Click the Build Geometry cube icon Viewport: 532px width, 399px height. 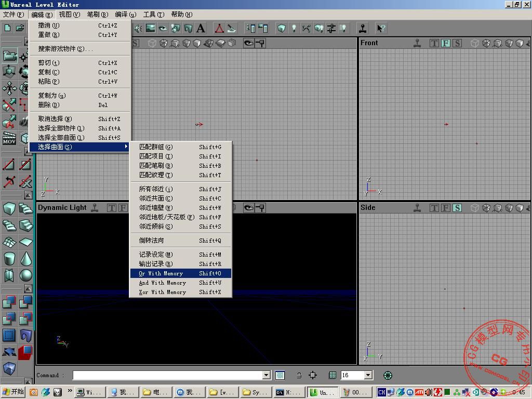(281, 29)
